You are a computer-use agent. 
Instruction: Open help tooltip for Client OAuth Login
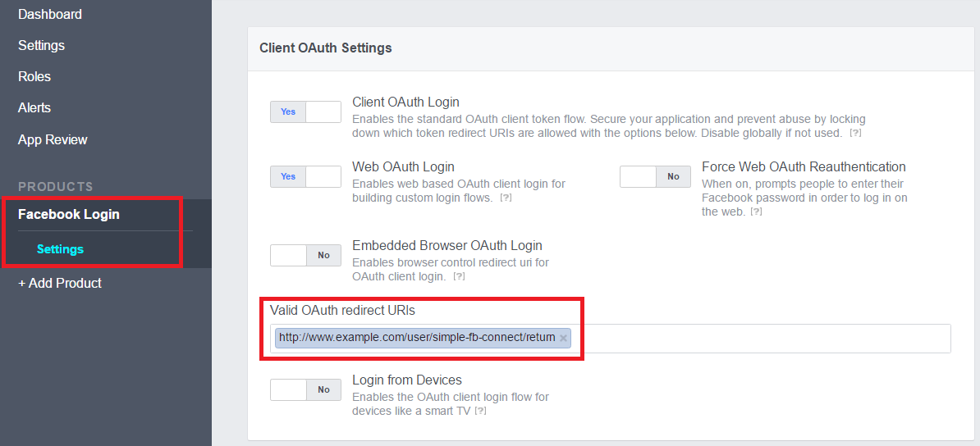[x=855, y=134]
